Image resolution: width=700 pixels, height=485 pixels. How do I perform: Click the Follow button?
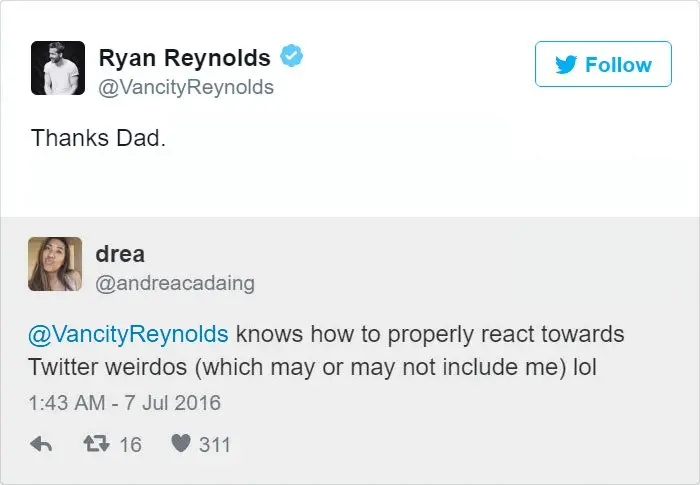pyautogui.click(x=603, y=65)
